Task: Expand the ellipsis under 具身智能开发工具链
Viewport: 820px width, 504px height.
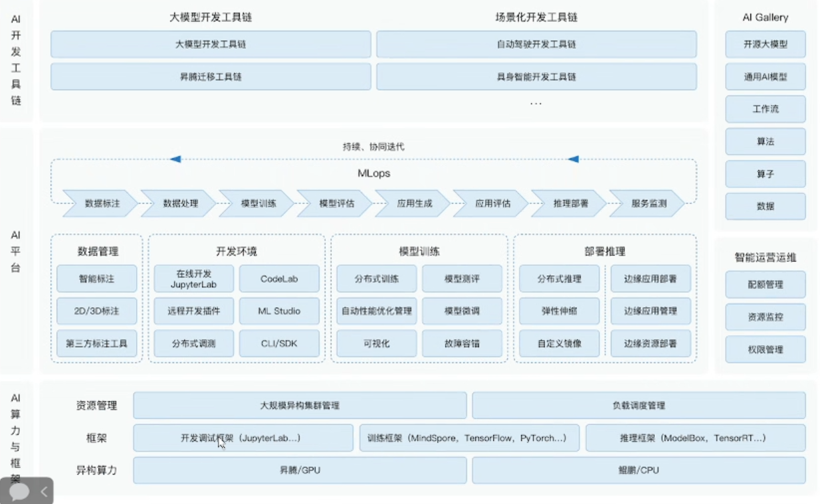Action: click(x=536, y=103)
